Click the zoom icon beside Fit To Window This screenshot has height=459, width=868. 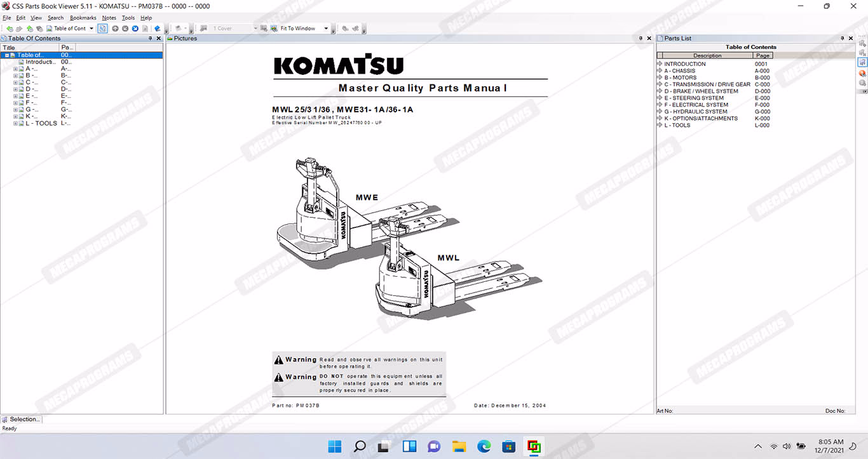coord(273,29)
